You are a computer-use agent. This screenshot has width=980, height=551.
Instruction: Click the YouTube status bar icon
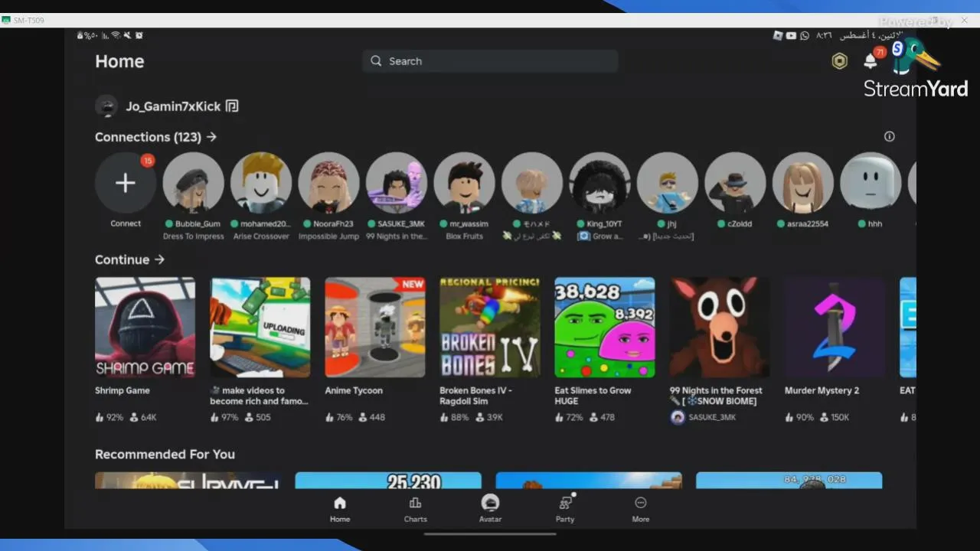point(791,35)
